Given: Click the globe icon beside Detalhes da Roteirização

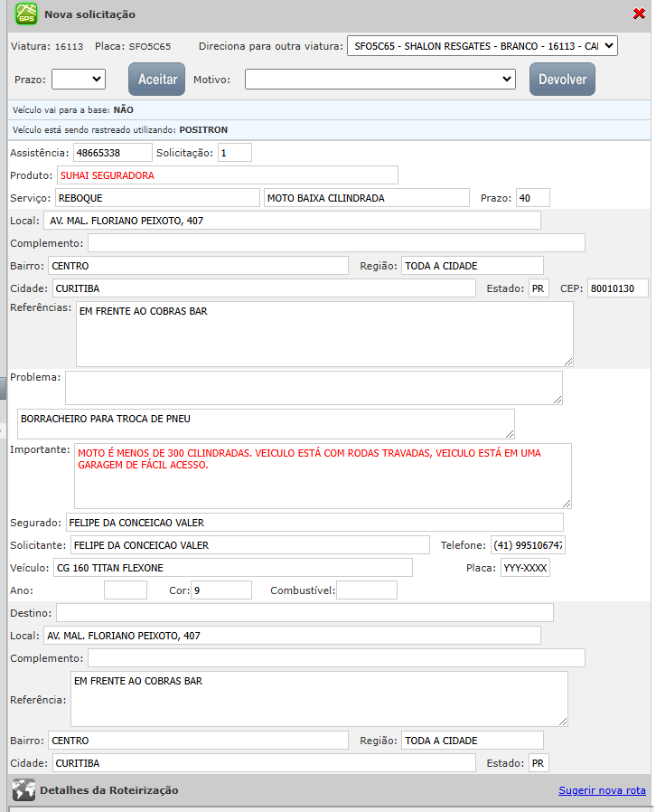Looking at the screenshot, I should pos(23,790).
